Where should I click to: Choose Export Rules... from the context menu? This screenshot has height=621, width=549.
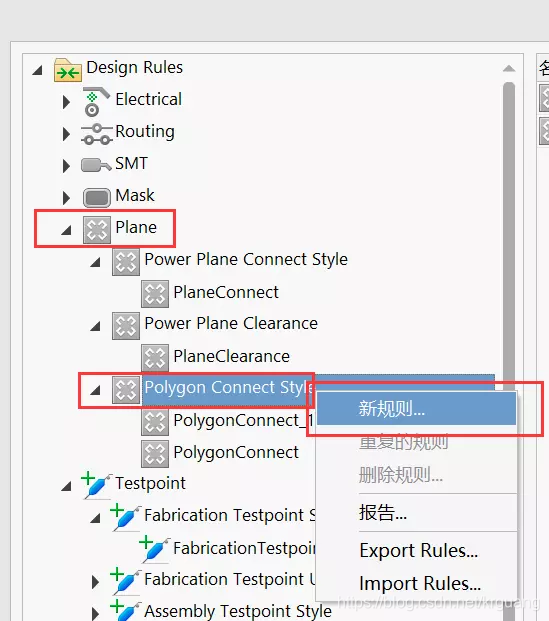point(418,551)
